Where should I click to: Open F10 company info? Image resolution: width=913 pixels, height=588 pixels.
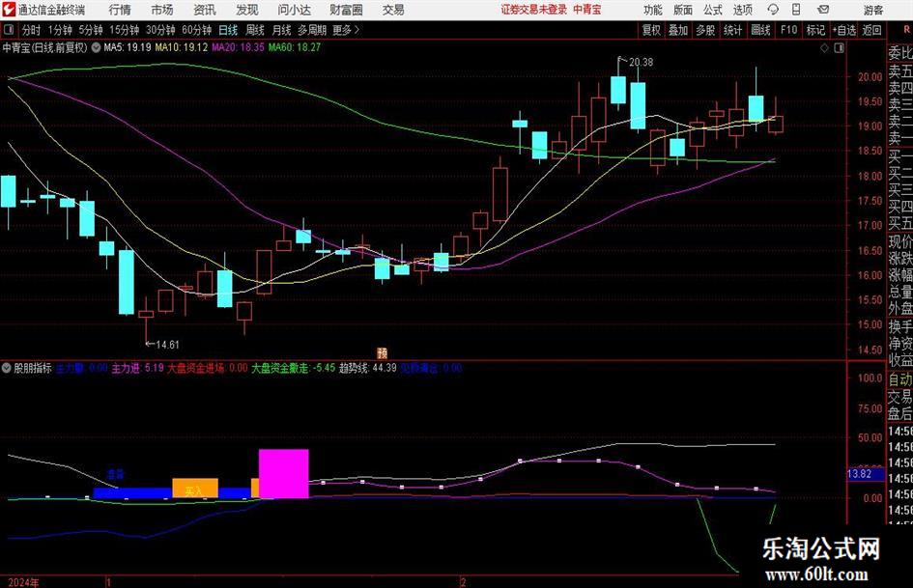[789, 30]
